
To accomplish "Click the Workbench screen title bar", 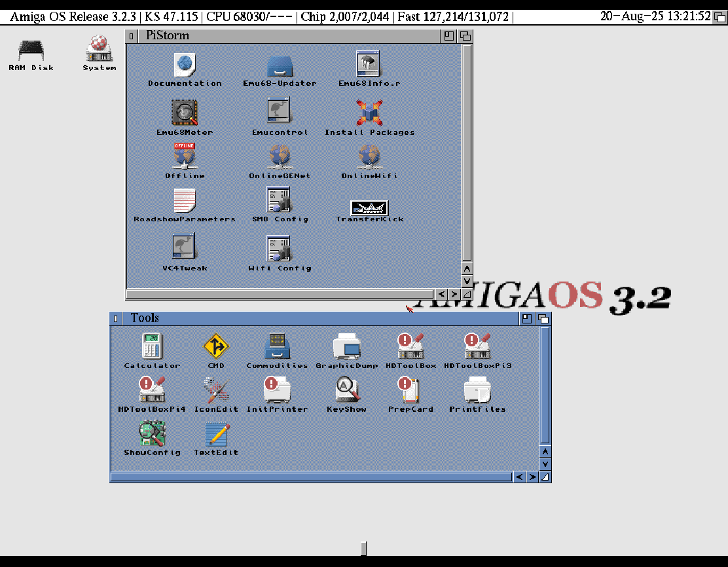I will [355, 17].
